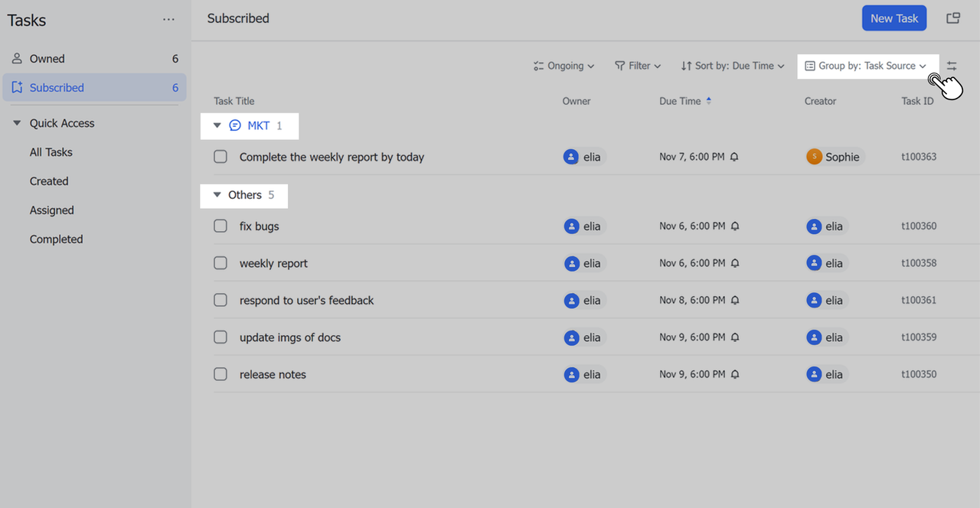Open All Tasks in Quick Access
980x508 pixels.
(51, 152)
